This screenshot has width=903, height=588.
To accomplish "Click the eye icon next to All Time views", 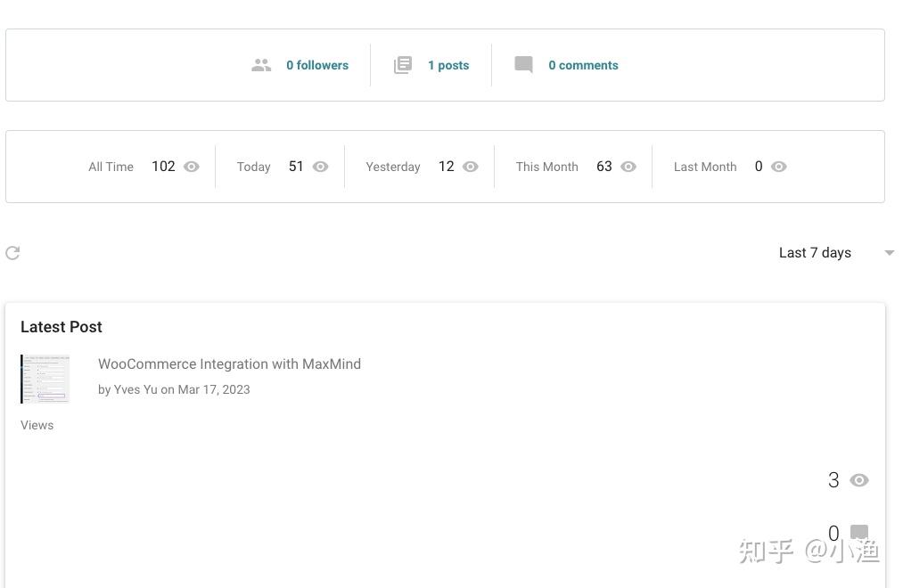I will (x=192, y=167).
